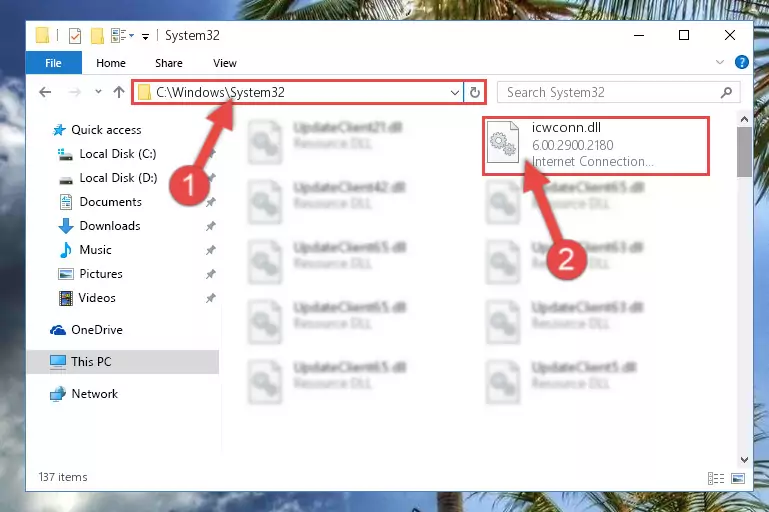Click the folder icon in the address bar
Viewport: 769px width, 512px height.
pyautogui.click(x=144, y=92)
